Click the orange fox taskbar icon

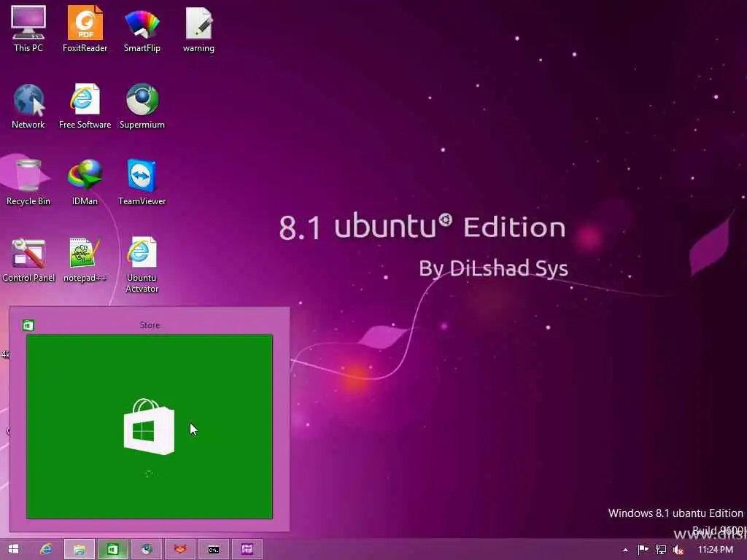180,549
